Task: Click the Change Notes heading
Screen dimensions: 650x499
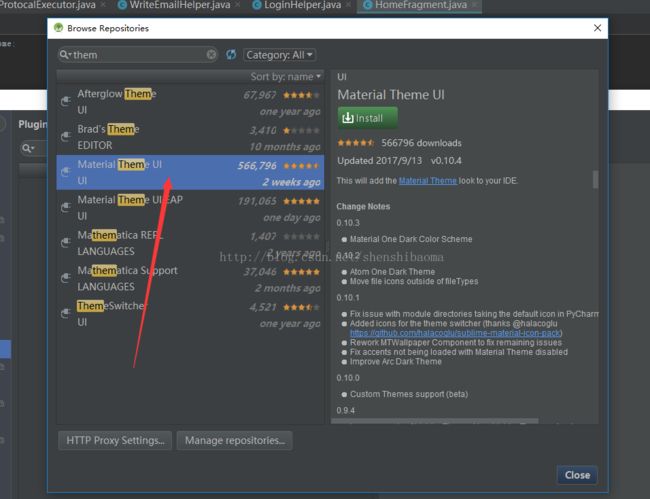Action: pyautogui.click(x=363, y=206)
